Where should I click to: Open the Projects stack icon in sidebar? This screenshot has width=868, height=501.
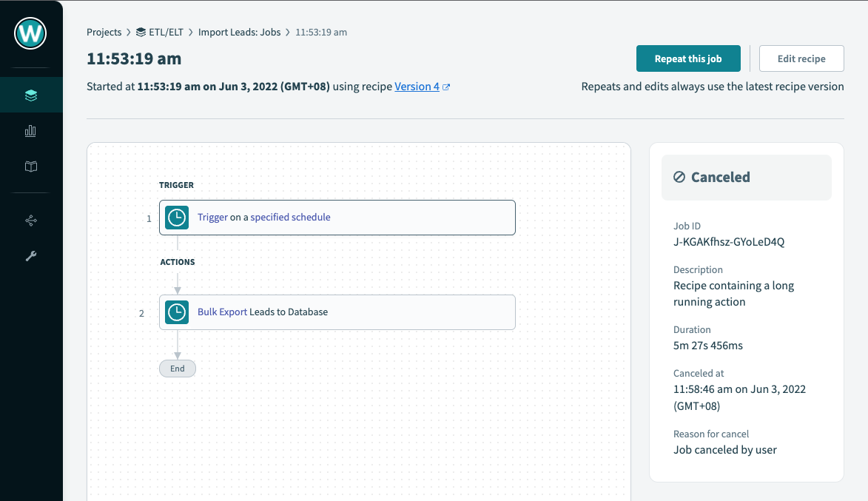(x=31, y=95)
